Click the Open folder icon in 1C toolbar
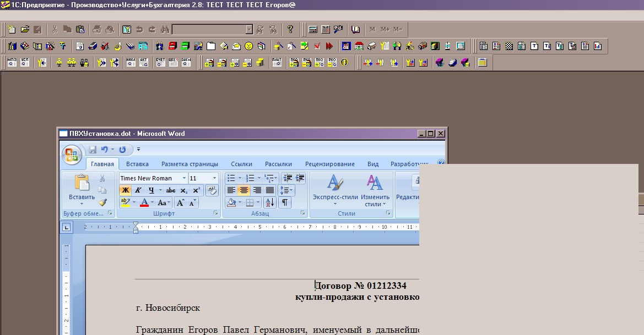Image resolution: width=644 pixels, height=335 pixels. pos(25,30)
